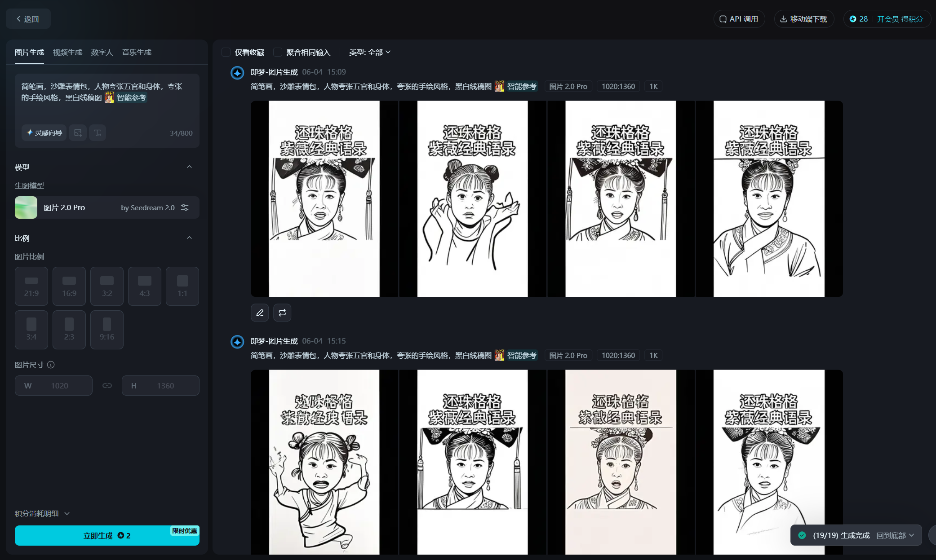Open third image of 15:15 batch with beige background

point(621,462)
